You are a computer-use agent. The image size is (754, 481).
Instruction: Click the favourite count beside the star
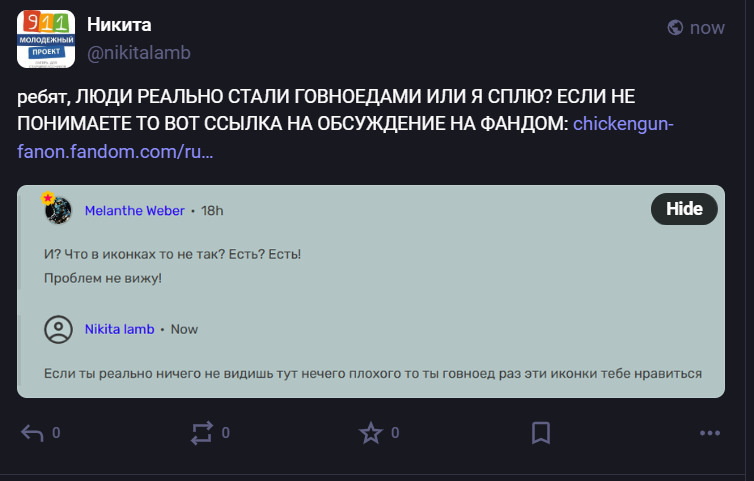tap(395, 433)
